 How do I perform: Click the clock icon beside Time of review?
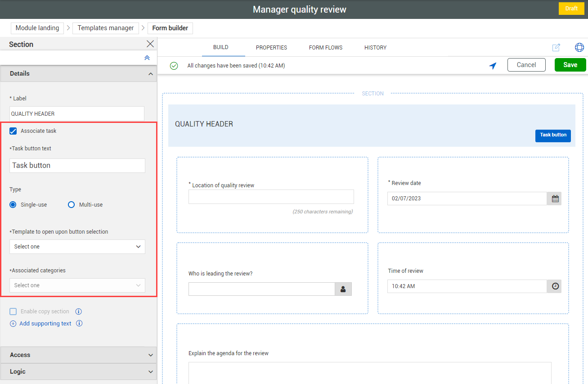555,286
